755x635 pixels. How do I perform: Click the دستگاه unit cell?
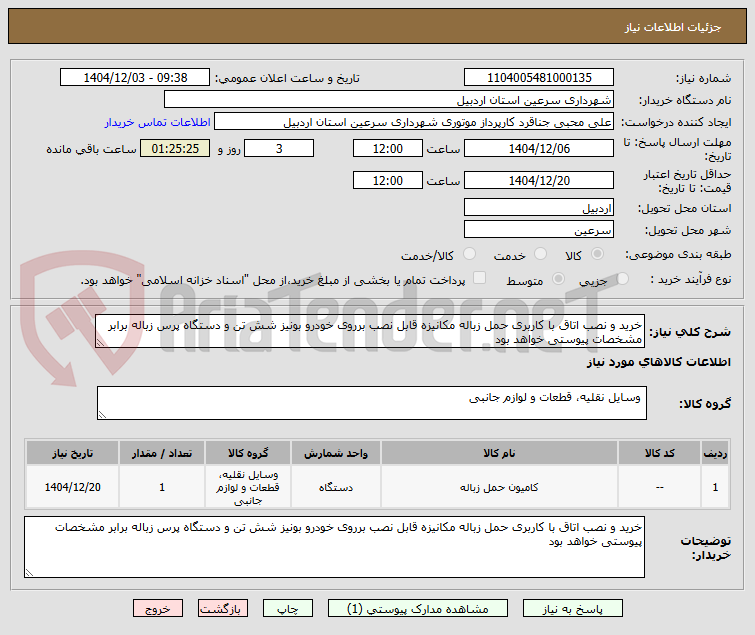336,487
